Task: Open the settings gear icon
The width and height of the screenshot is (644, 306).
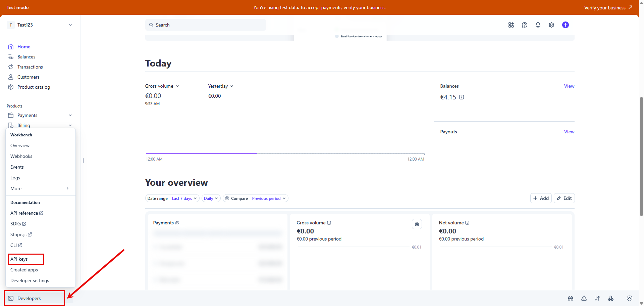Action: click(x=551, y=25)
